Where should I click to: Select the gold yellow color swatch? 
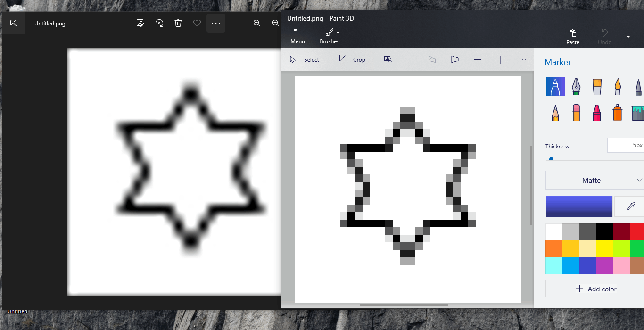click(x=571, y=249)
